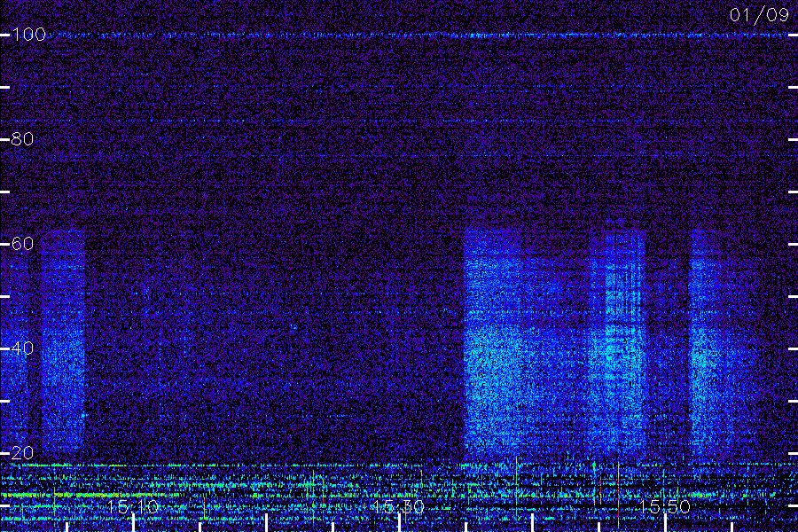Screen dimensions: 798x532
Task: Click the 40 frequency axis label
Action: click(22, 348)
